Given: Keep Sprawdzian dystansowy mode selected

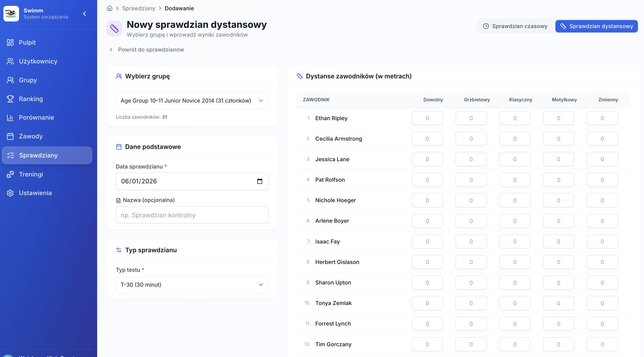Looking at the screenshot, I should [x=596, y=26].
